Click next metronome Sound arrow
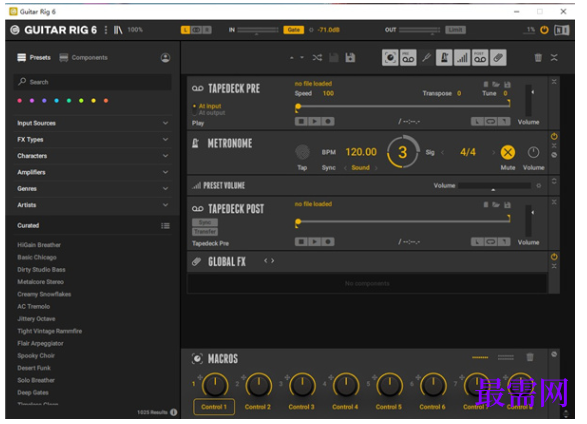The height and width of the screenshot is (424, 587). 376,168
